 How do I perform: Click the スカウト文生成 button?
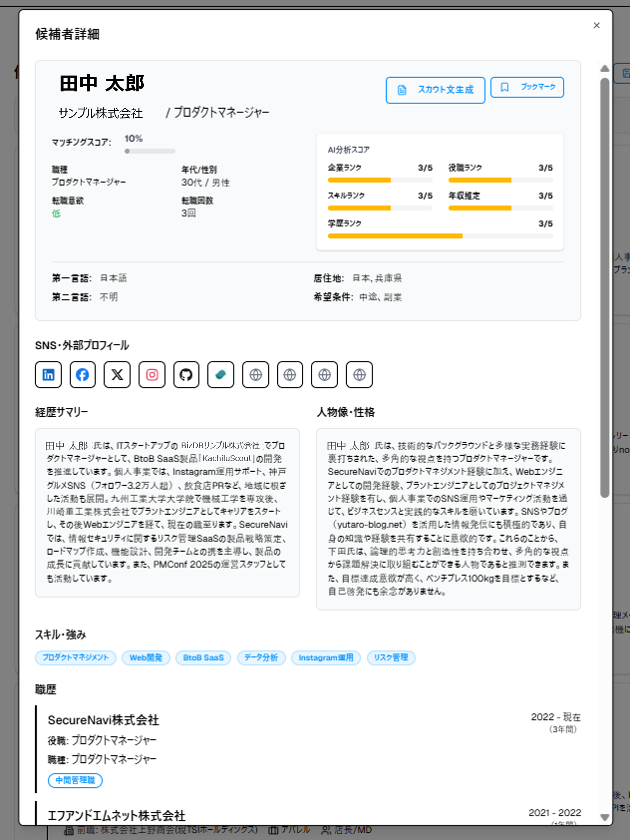pos(436,90)
